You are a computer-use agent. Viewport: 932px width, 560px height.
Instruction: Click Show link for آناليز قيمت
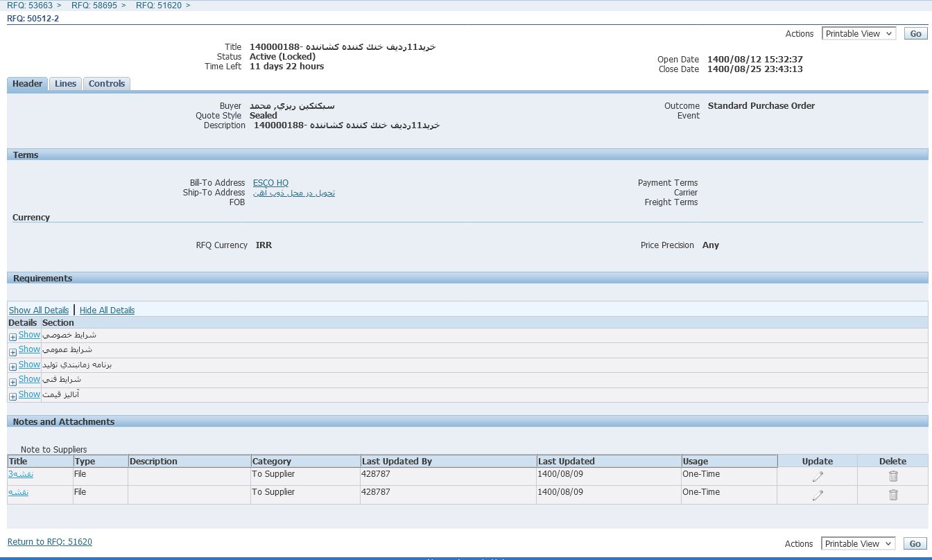click(x=29, y=394)
